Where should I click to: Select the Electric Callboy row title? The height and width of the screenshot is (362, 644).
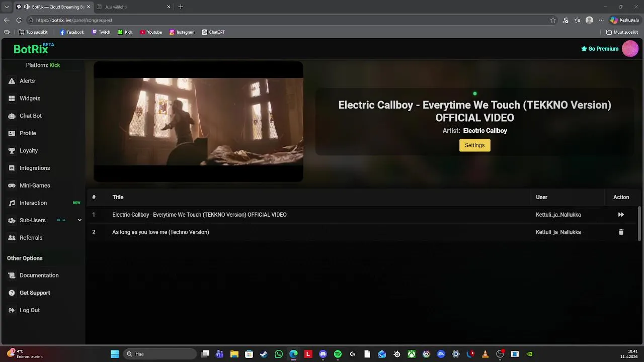click(199, 215)
